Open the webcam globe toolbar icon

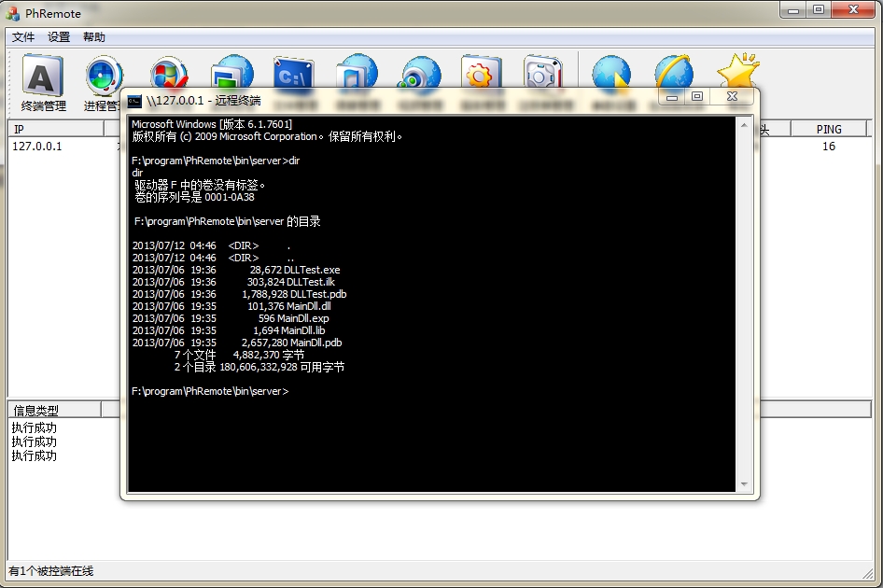419,73
